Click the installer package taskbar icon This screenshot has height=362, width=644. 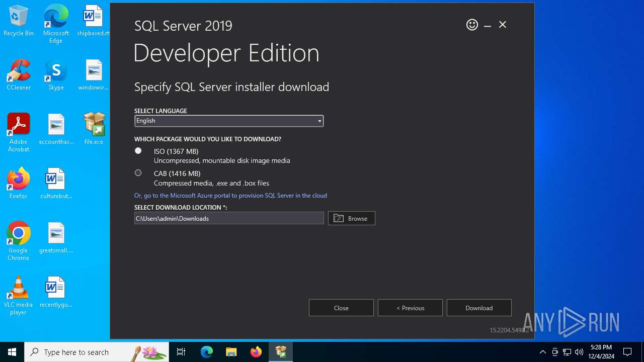(x=281, y=352)
